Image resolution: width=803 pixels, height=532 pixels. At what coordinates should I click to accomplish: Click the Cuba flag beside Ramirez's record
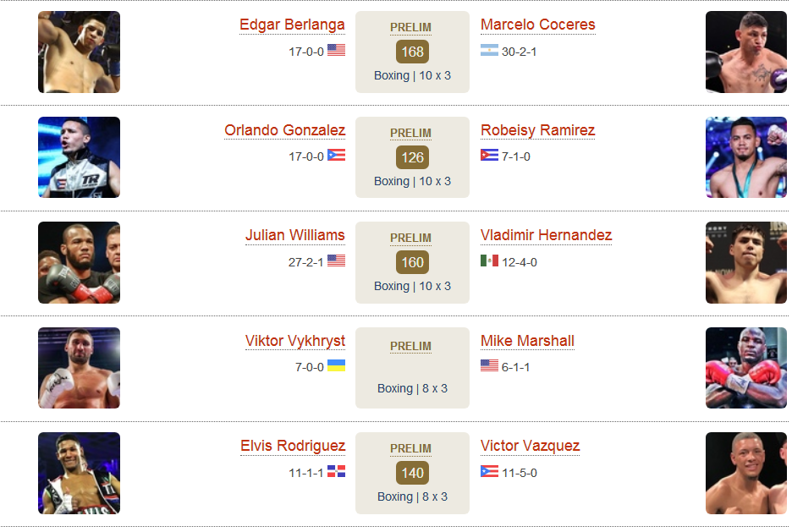click(489, 155)
